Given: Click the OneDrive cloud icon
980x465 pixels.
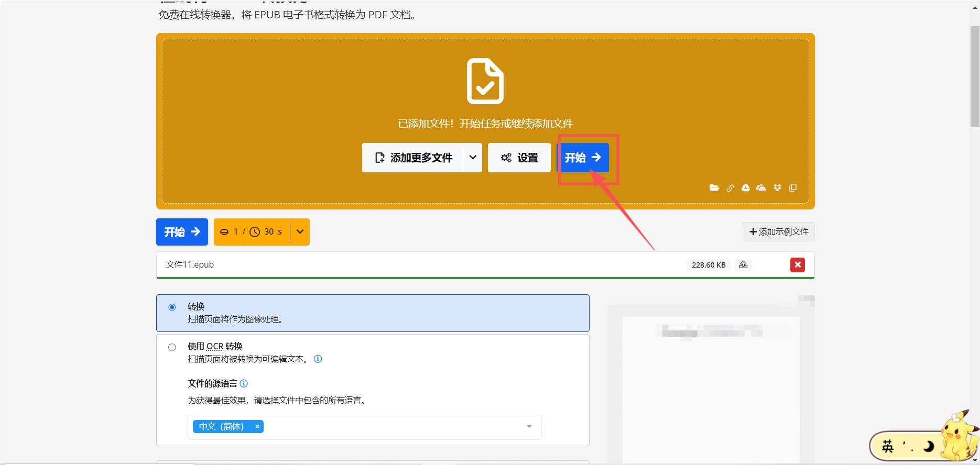Looking at the screenshot, I should [761, 188].
